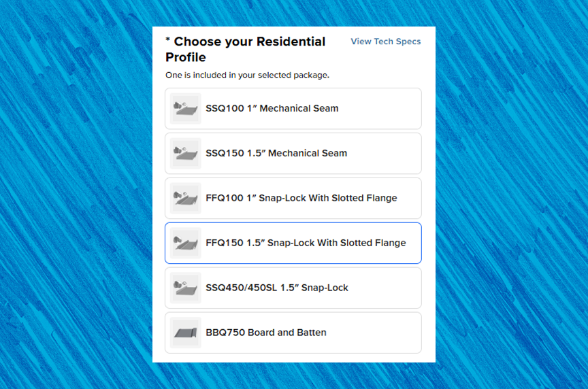Click the "Mechanical Seam" text in the SSQ150 row
This screenshot has height=389, width=588.
[308, 154]
